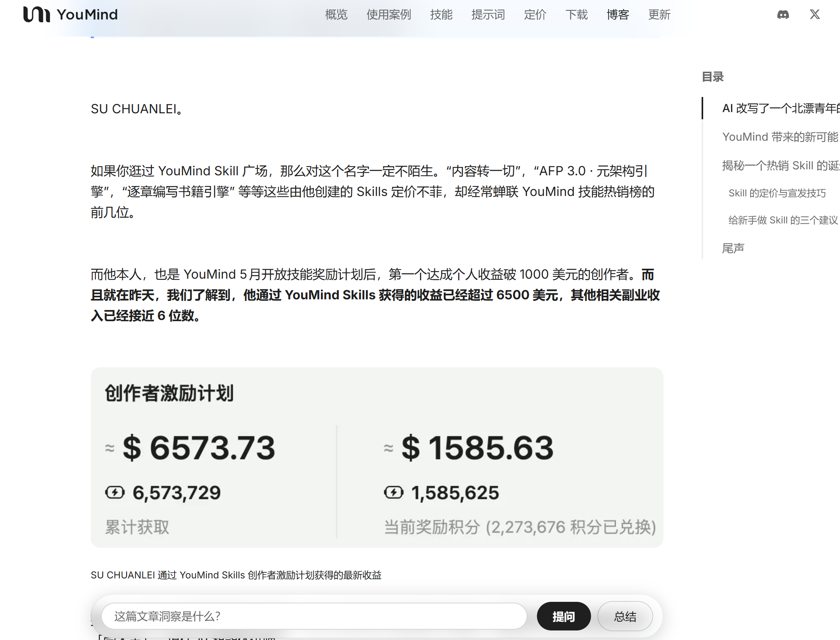Jump to TOC entry YouMind 带来的新可能

(x=780, y=137)
